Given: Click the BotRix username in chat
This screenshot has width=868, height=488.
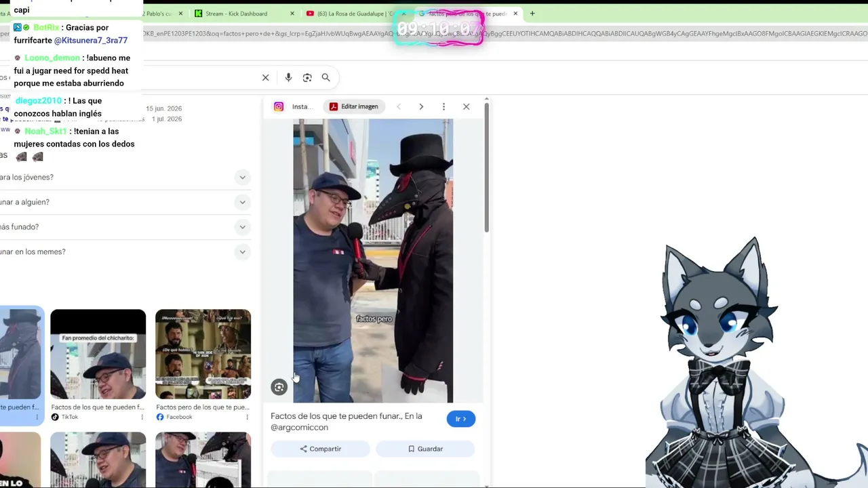Looking at the screenshot, I should pos(46,28).
